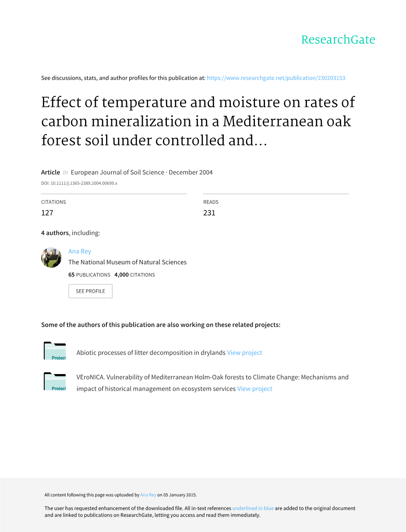This screenshot has width=406, height=532.
Task: Click the VEroNICA project folder icon
Action: pyautogui.click(x=55, y=381)
